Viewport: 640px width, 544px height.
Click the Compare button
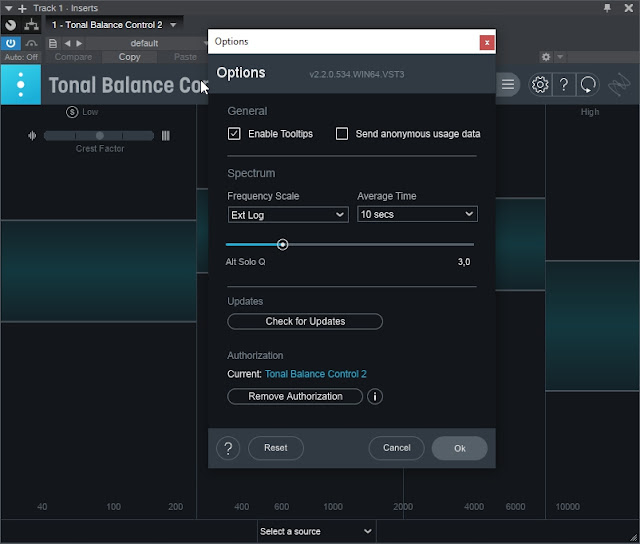point(73,57)
